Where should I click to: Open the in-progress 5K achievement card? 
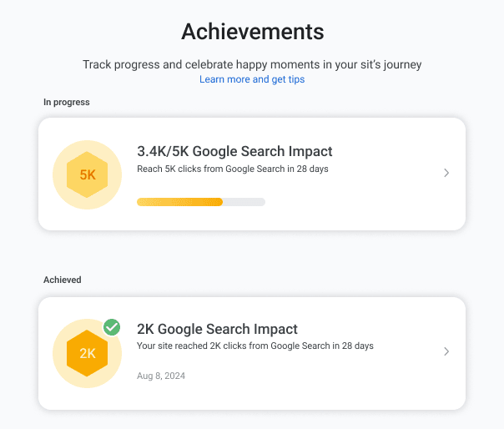click(252, 174)
